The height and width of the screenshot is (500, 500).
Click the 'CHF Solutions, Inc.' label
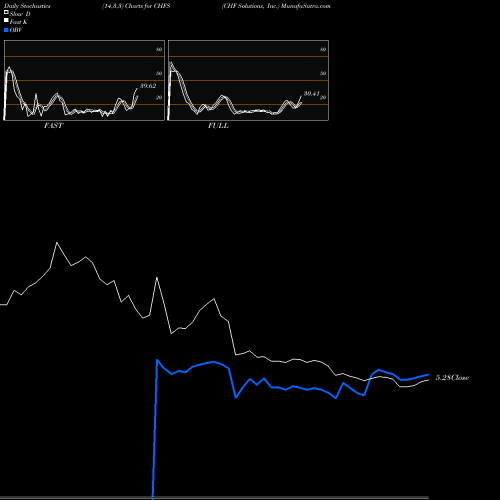coord(250,6)
